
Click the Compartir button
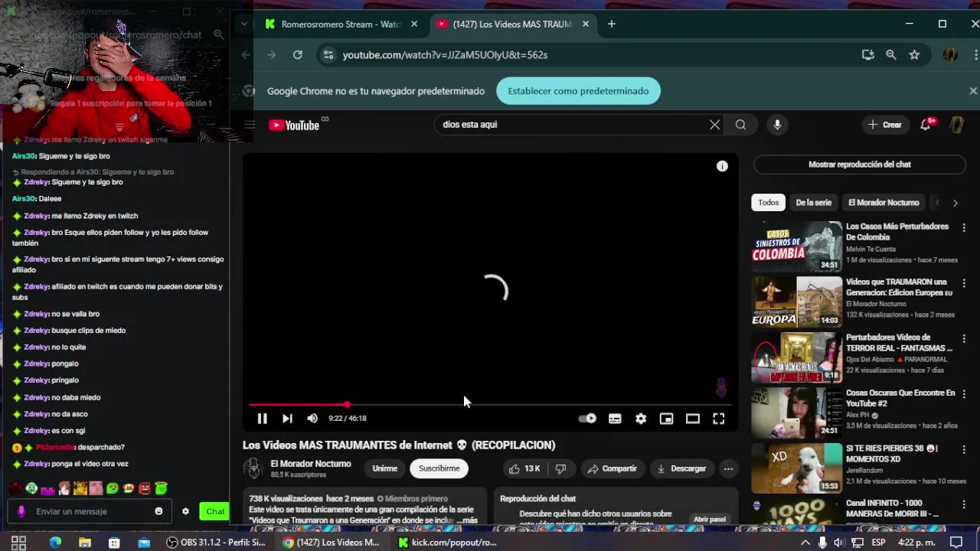pyautogui.click(x=612, y=469)
